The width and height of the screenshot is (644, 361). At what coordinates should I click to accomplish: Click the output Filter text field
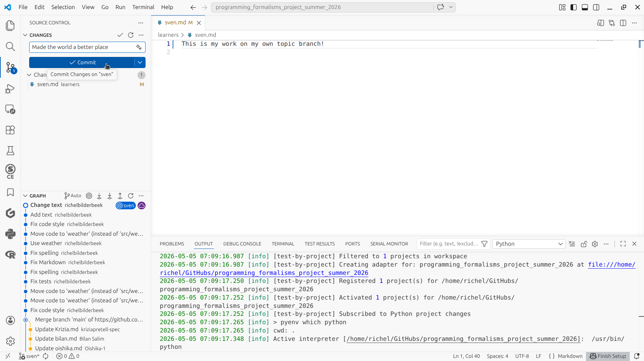click(x=448, y=244)
